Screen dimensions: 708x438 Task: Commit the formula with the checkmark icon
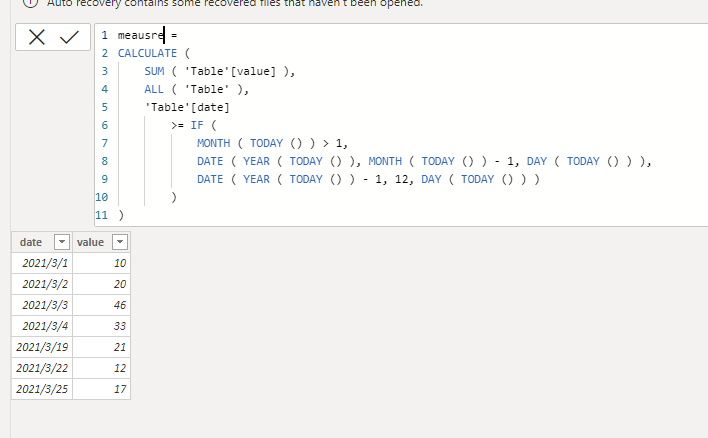coord(69,37)
